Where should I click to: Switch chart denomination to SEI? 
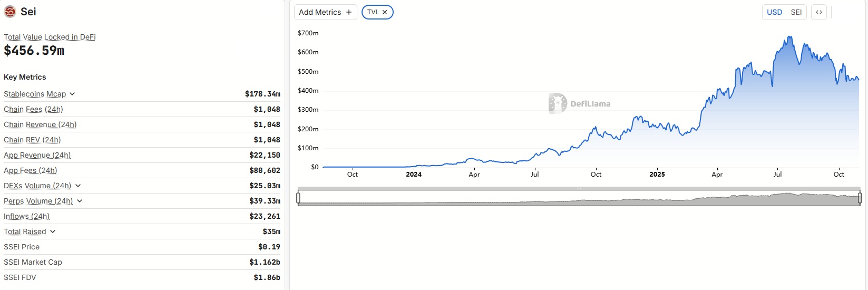796,12
